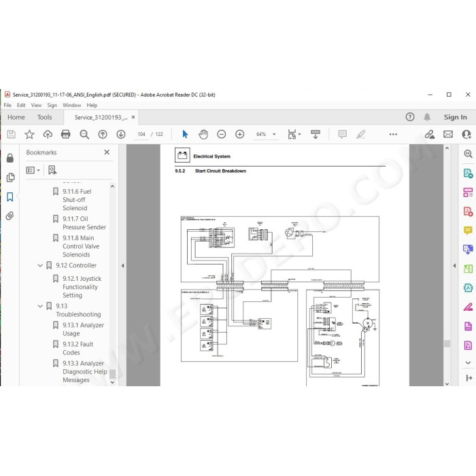Viewport: 476px width, 476px height.
Task: Collapse the right tools pane arrow
Action: 454,266
